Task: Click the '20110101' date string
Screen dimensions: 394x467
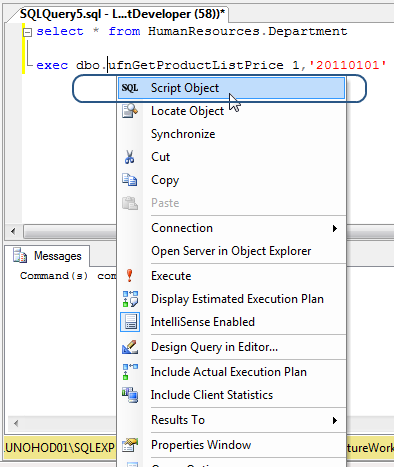Action: (348, 65)
